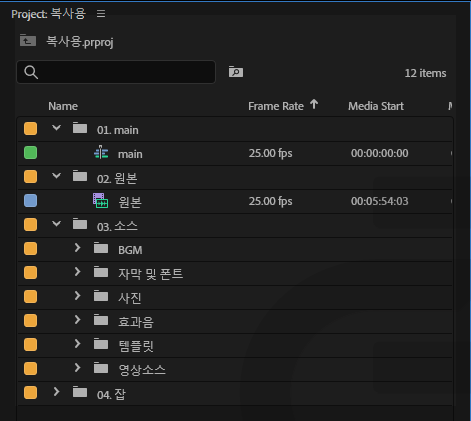
Task: Click the orange label of 영상소스 bin
Action: click(30, 369)
